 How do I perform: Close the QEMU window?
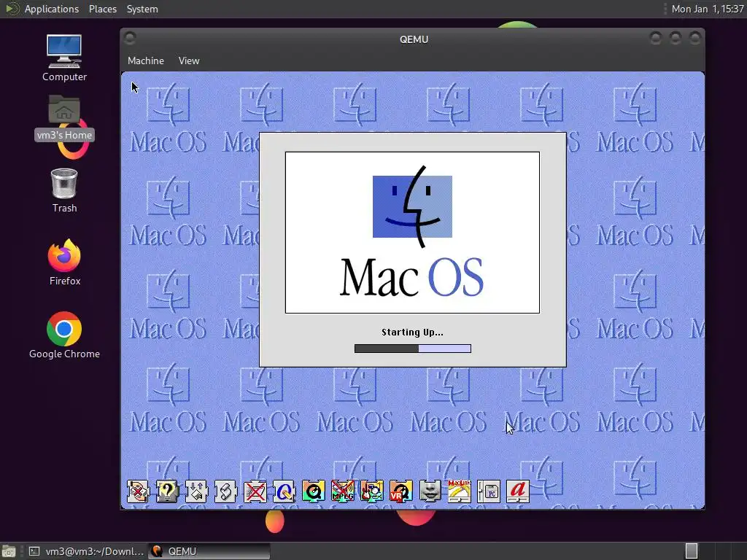click(695, 38)
